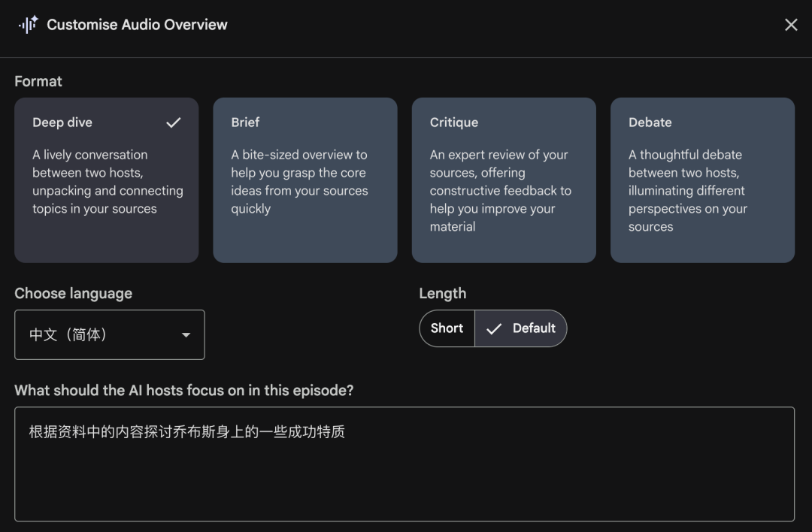812x532 pixels.
Task: Close the Customise Audio Overview dialog
Action: pyautogui.click(x=791, y=24)
